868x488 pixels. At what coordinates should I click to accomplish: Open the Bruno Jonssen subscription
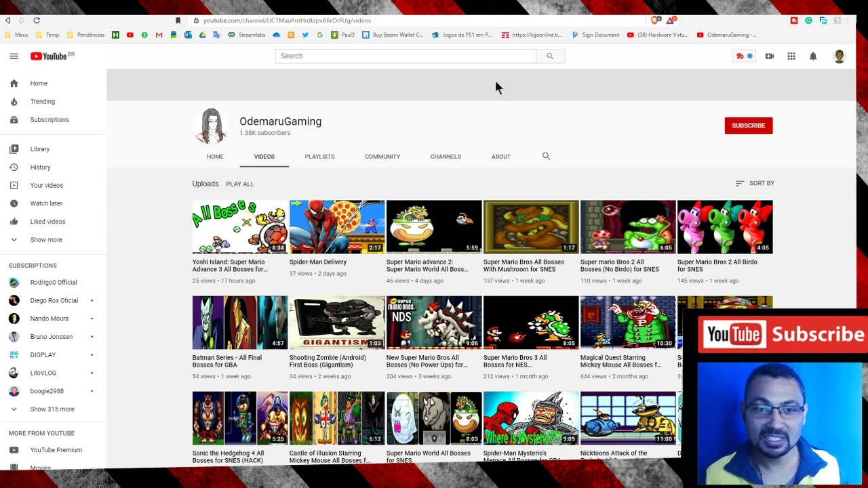click(53, 337)
